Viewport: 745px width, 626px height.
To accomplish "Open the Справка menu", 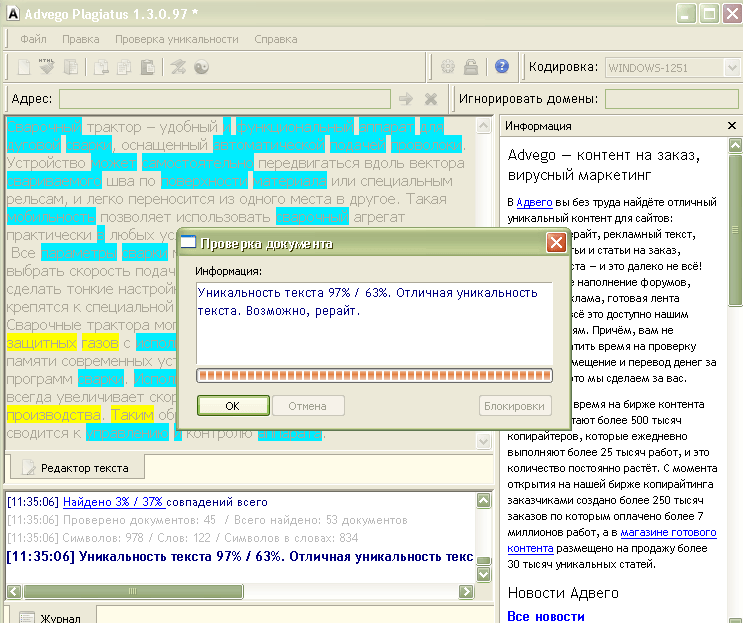I will click(x=276, y=39).
